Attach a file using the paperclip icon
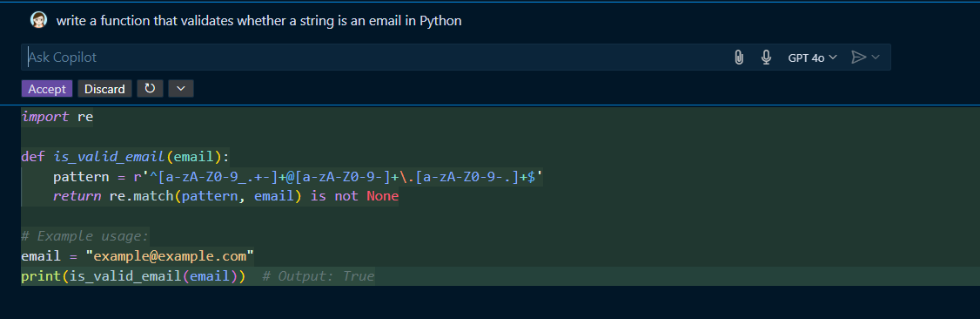The image size is (980, 319). 739,58
